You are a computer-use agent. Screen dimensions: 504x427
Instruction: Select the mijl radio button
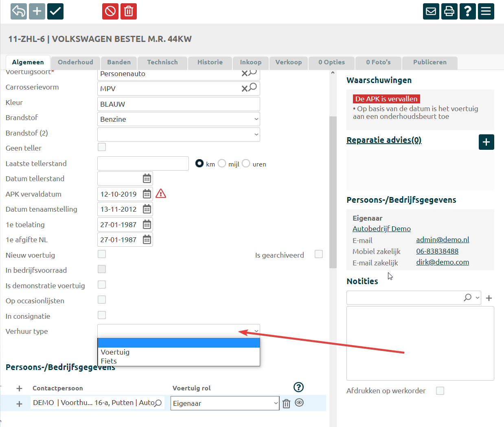222,164
